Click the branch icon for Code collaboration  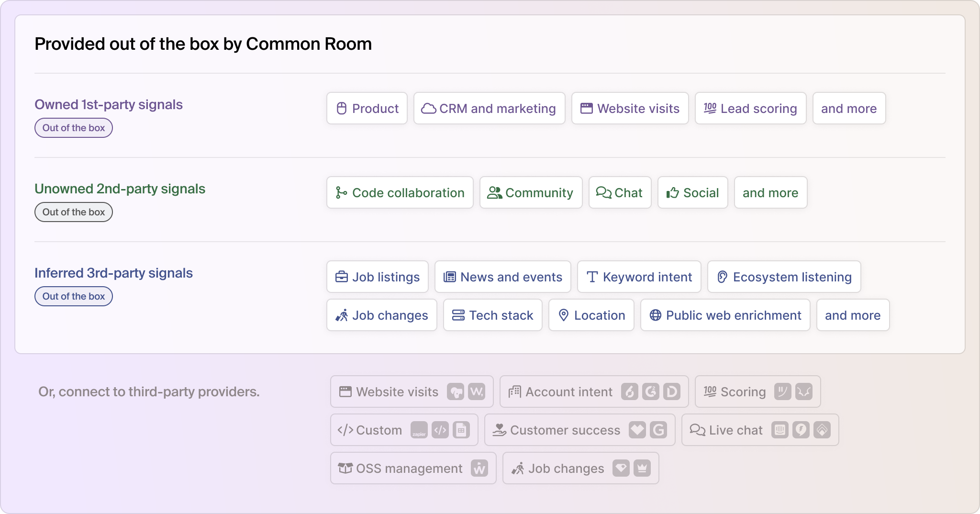[341, 193]
